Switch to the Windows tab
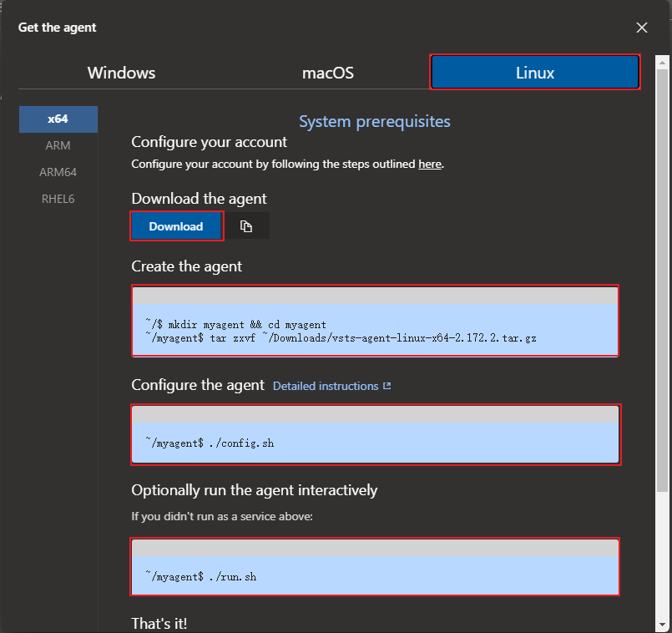 tap(121, 73)
